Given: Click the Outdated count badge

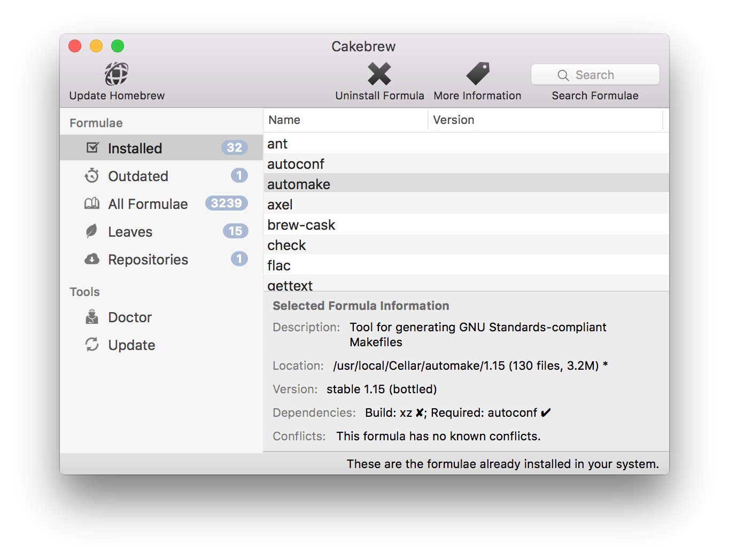Looking at the screenshot, I should (x=239, y=175).
